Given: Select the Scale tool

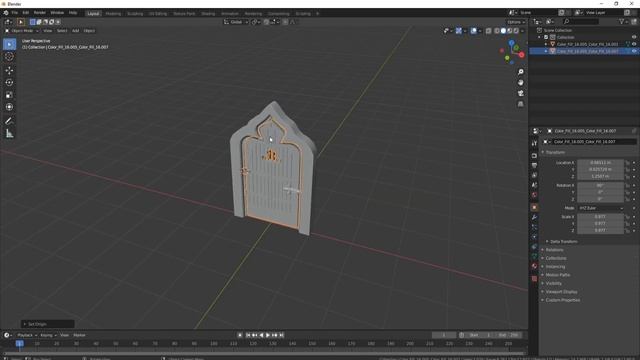Looking at the screenshot, I should [x=9, y=95].
